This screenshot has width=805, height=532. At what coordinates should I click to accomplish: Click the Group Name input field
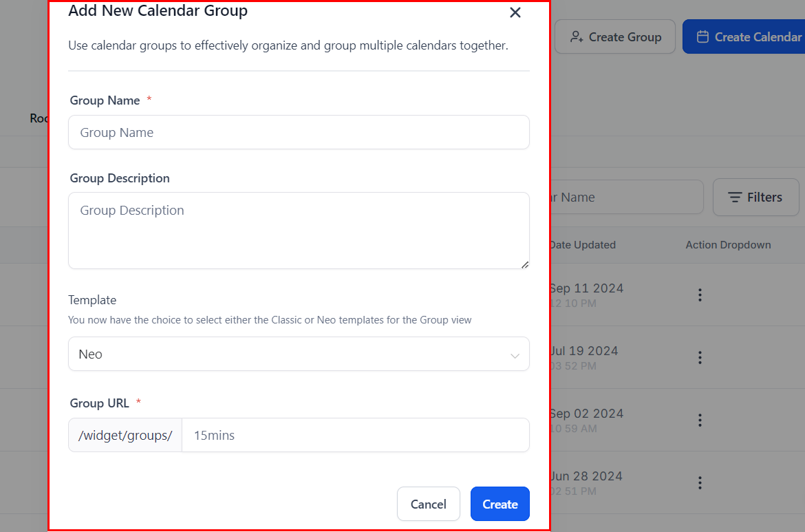(299, 132)
